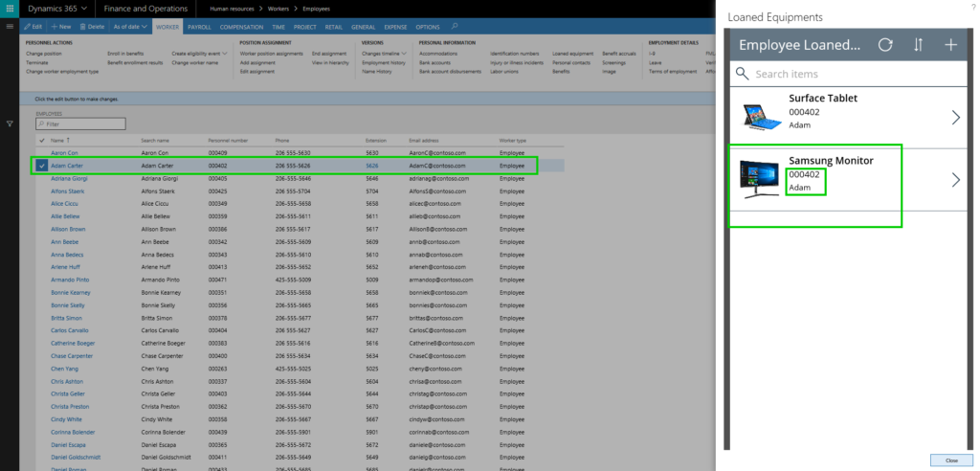The height and width of the screenshot is (471, 980).
Task: Click the sort icon in Loaned Equipments
Action: [918, 44]
